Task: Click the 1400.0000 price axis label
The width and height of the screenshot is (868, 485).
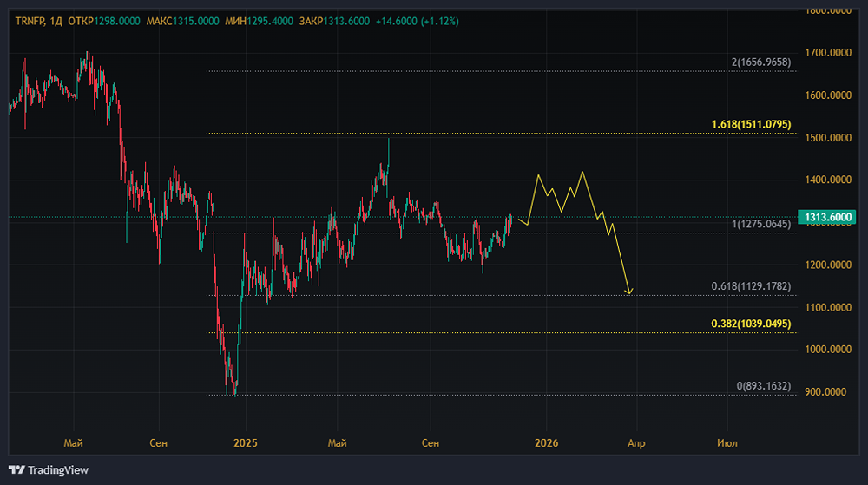Action: coord(828,180)
